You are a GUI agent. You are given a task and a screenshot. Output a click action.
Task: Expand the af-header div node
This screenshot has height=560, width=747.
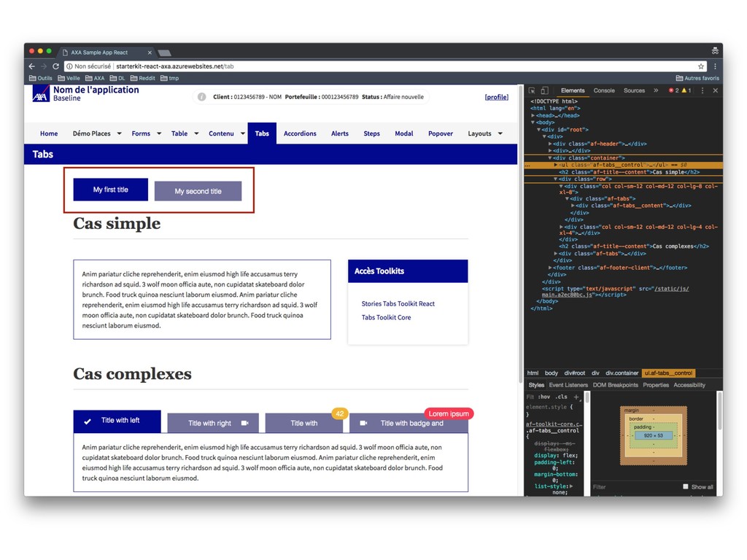click(x=550, y=144)
